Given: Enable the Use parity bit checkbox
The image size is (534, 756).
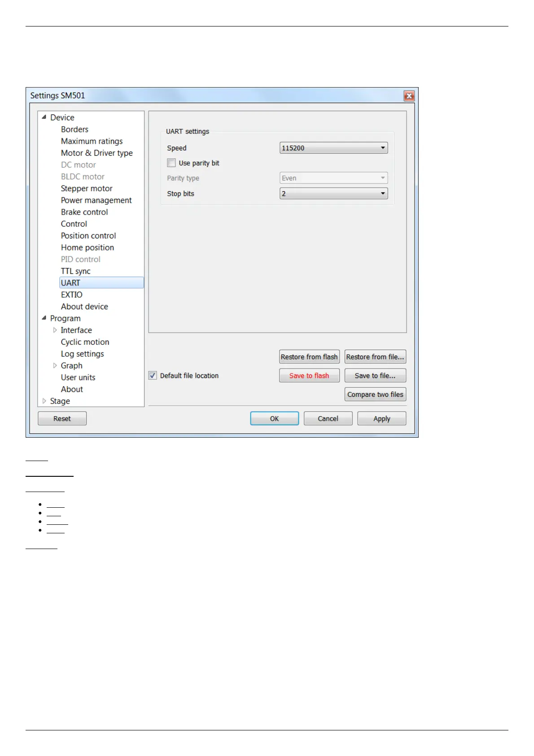Looking at the screenshot, I should (171, 163).
